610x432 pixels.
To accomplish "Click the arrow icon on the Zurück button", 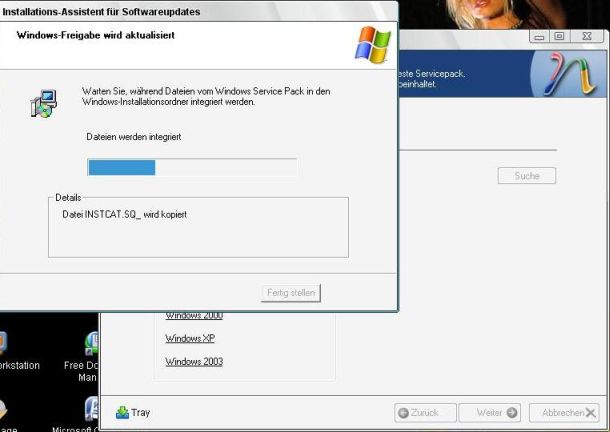I will point(403,413).
